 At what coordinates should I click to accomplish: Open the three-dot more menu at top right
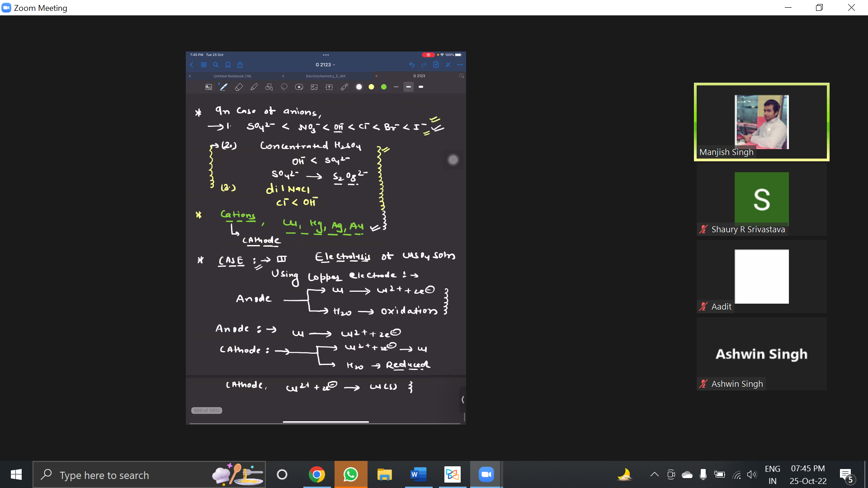pos(460,65)
